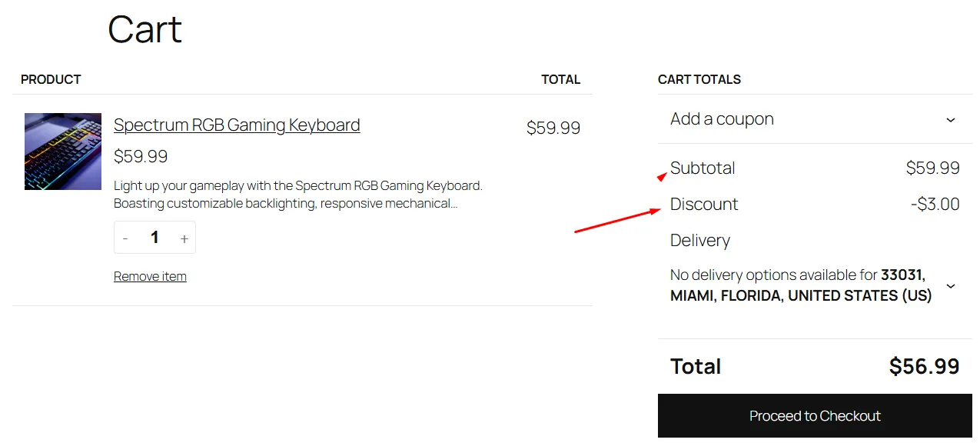980x443 pixels.
Task: Click the bold Total label
Action: coord(696,366)
